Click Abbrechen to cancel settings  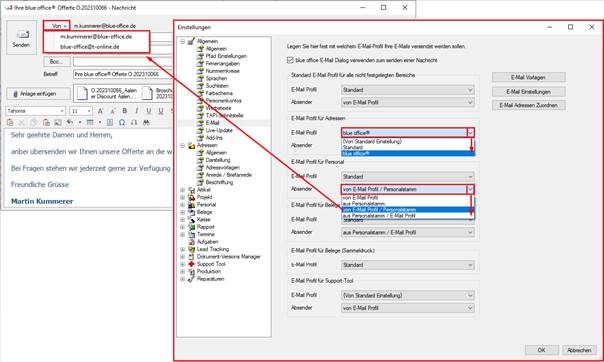point(579,350)
